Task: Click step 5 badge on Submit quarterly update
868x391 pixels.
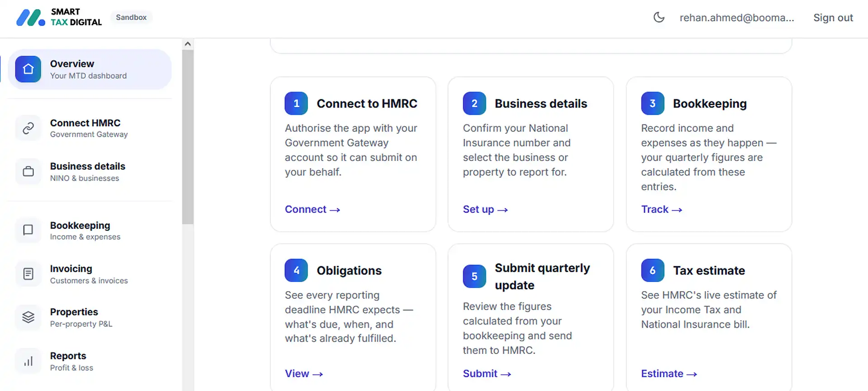Action: (x=474, y=276)
